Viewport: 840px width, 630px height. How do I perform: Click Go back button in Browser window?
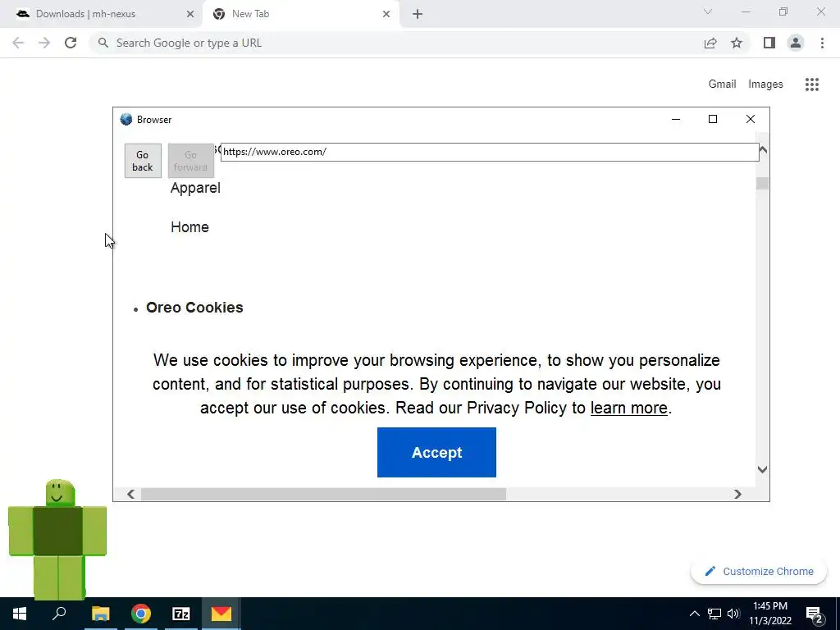(143, 161)
